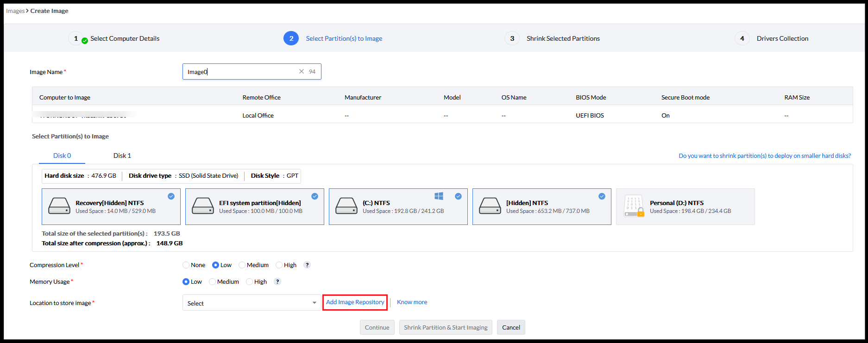Viewport: 868px width, 343px height.
Task: Click the Recovery partition drive icon
Action: [x=59, y=206]
